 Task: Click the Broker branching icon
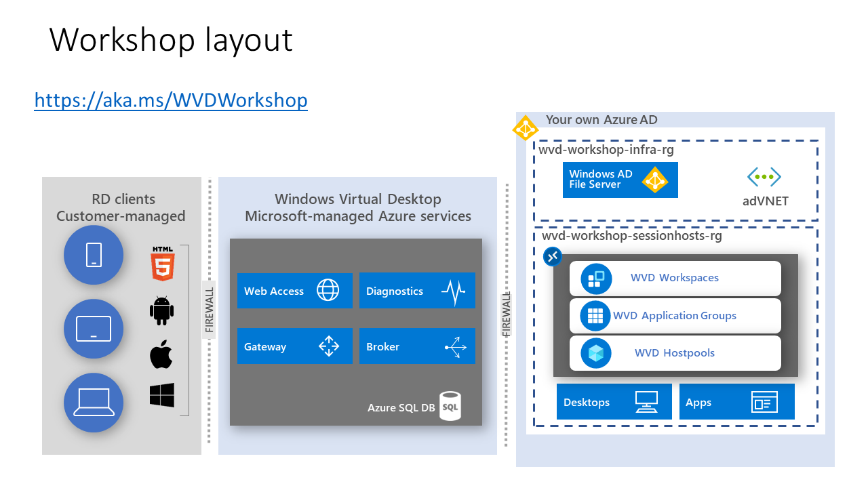454,346
